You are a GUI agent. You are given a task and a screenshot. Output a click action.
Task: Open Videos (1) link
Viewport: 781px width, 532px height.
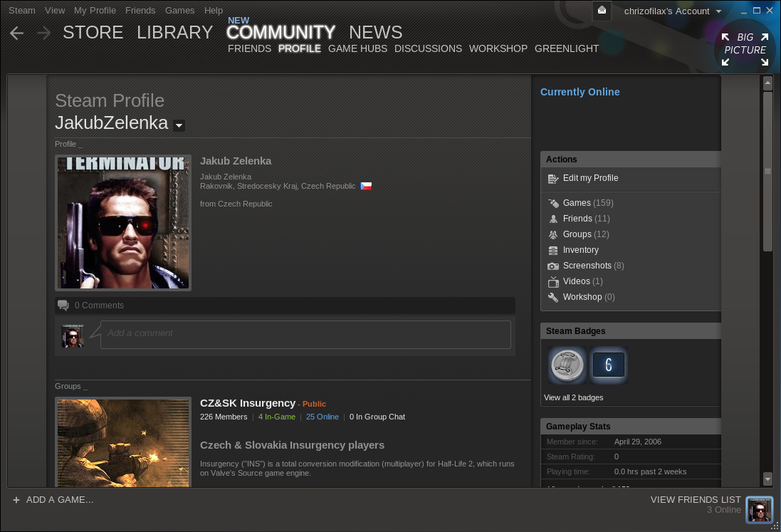(x=583, y=281)
